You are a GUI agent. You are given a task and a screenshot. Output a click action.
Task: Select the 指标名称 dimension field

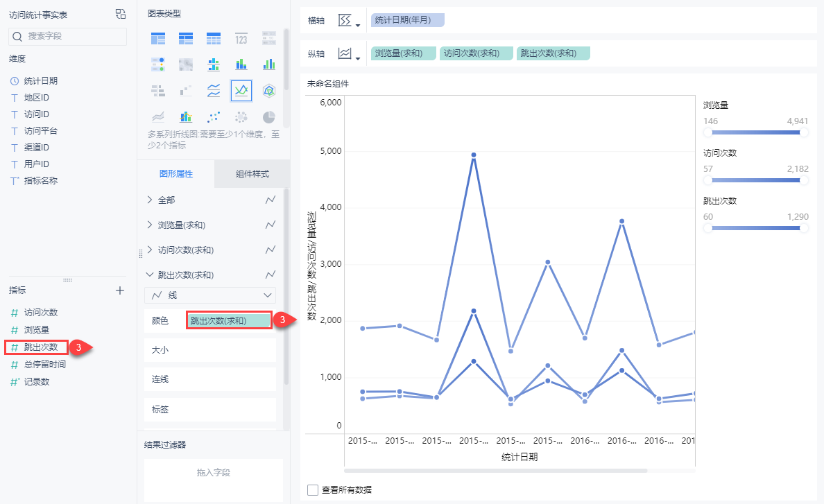click(x=40, y=181)
